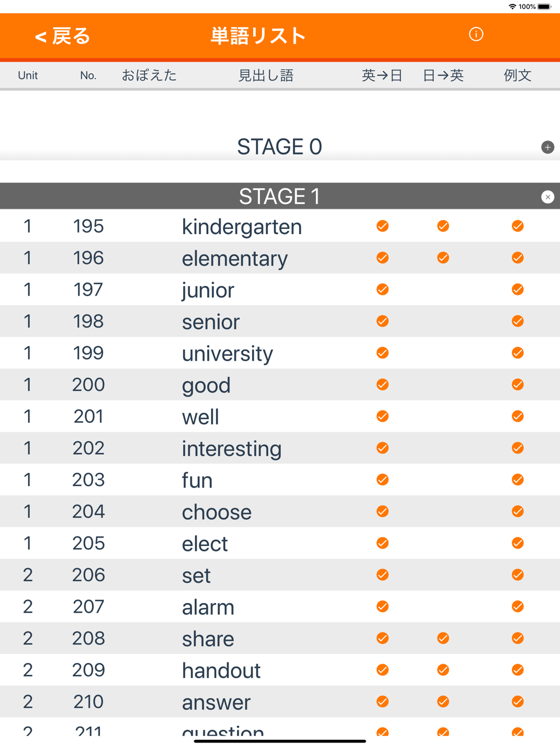Tap the 例文 column header

(x=517, y=76)
